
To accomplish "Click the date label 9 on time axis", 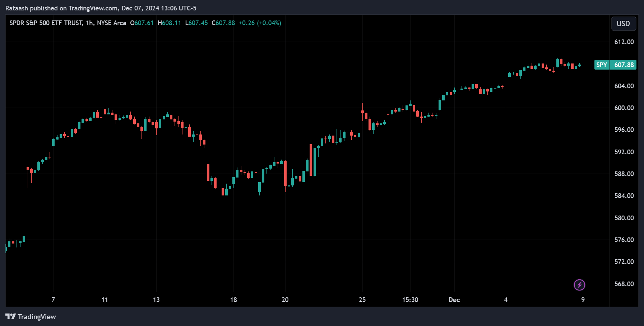I will (x=583, y=300).
